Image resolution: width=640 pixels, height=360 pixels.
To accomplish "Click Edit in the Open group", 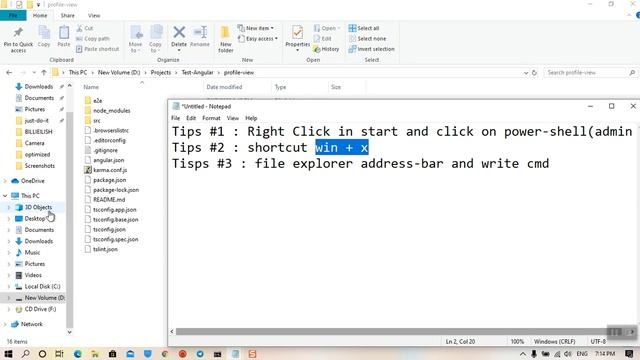I will pos(322,38).
